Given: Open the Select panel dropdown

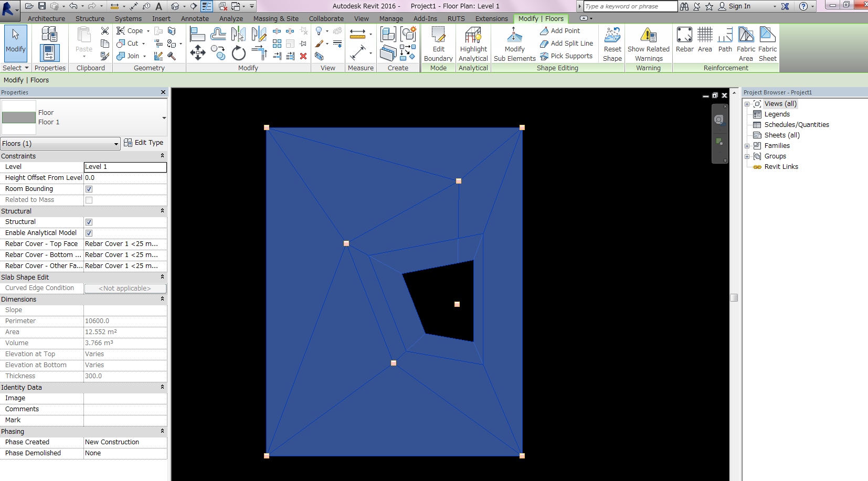Looking at the screenshot, I should pos(15,68).
